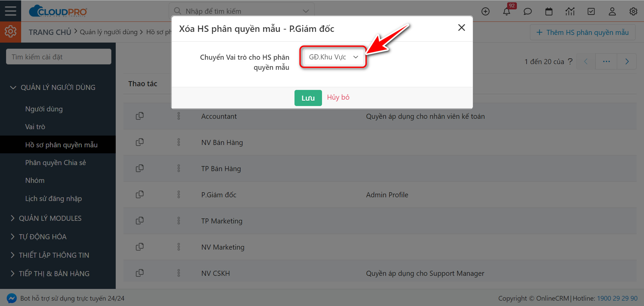Duplicate the NV Marketing profile
Image resolution: width=644 pixels, height=306 pixels.
[x=140, y=247]
